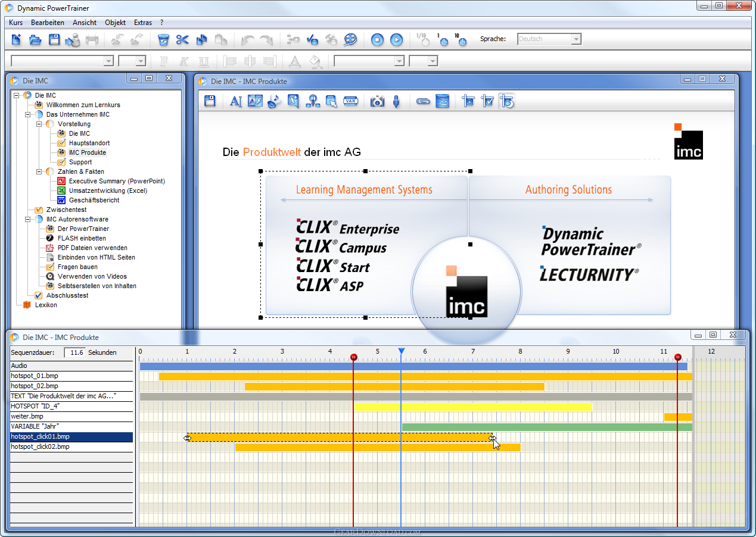
Task: Collapse the Zahlen & Fakten node
Action: (x=39, y=171)
